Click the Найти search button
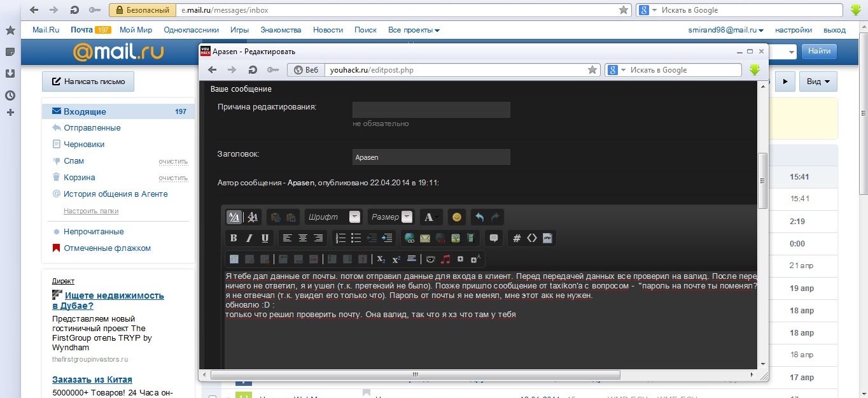Image resolution: width=868 pixels, height=398 pixels. point(819,51)
